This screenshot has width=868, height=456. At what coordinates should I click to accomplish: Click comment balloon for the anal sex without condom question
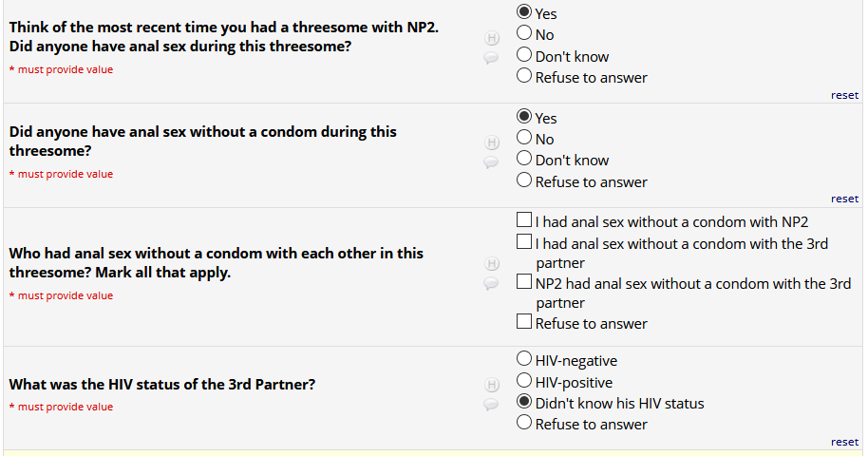(491, 162)
